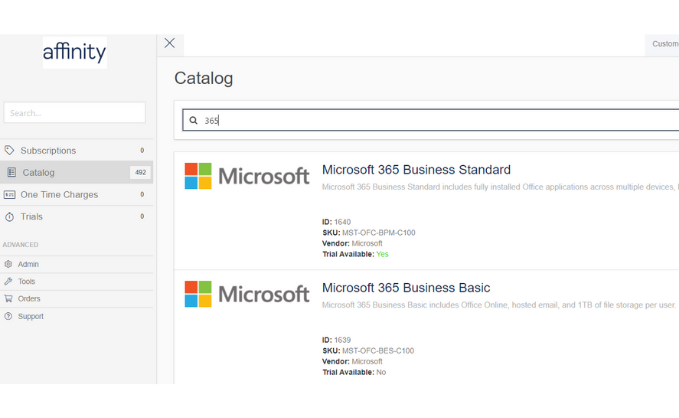Open Orders under Advanced

tap(76, 299)
